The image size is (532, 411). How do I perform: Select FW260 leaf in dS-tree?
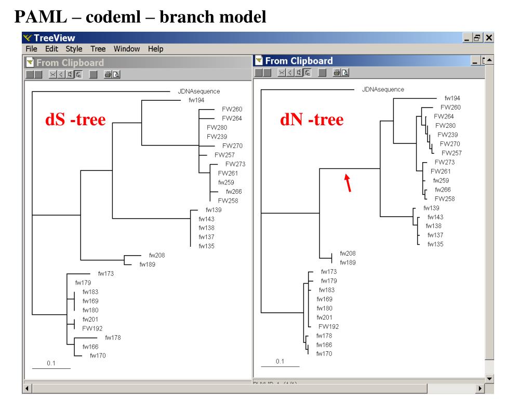[232, 109]
